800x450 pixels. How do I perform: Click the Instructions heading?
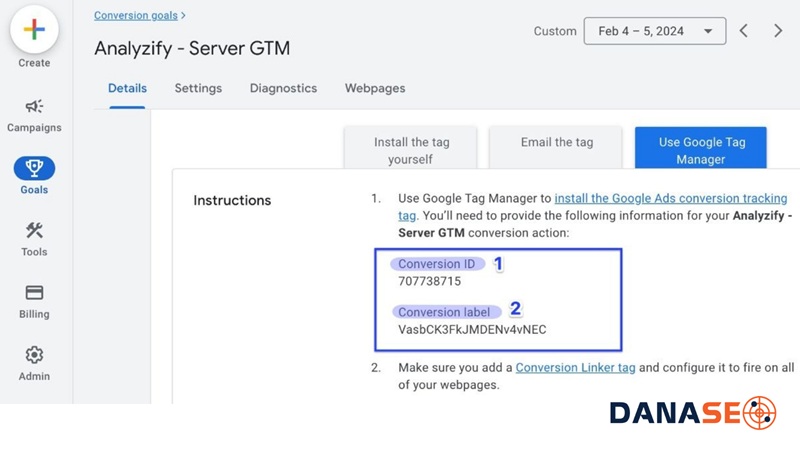232,201
